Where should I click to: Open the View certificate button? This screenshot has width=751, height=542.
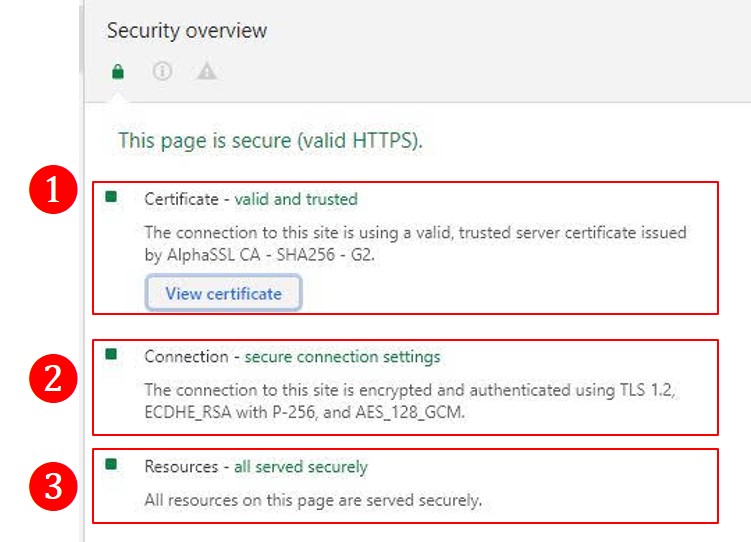click(223, 293)
